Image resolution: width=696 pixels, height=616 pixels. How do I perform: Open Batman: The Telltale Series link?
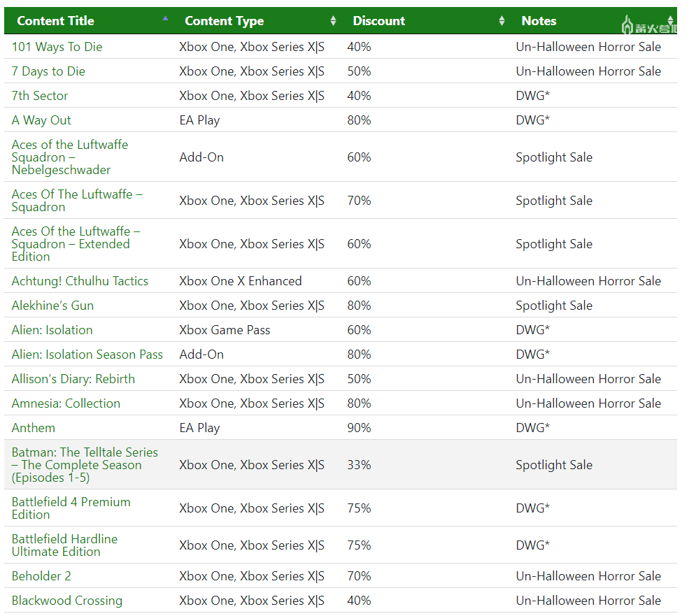coord(85,465)
